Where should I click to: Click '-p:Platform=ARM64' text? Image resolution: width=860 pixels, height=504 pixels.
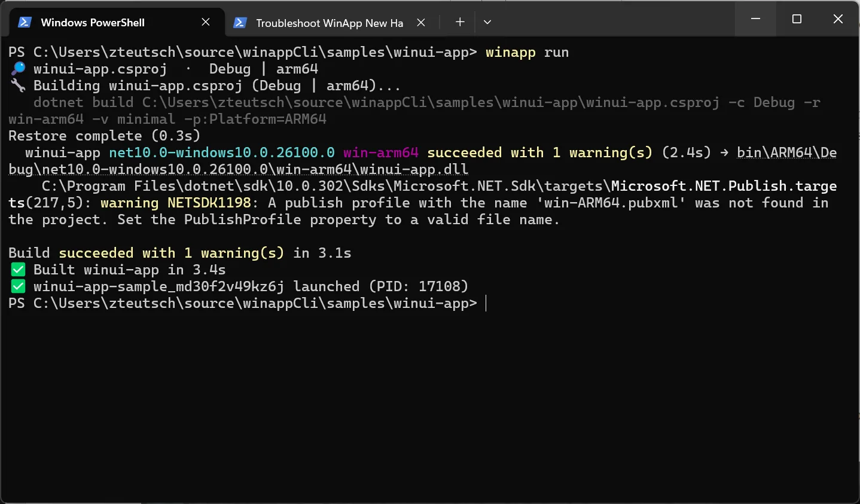click(255, 119)
